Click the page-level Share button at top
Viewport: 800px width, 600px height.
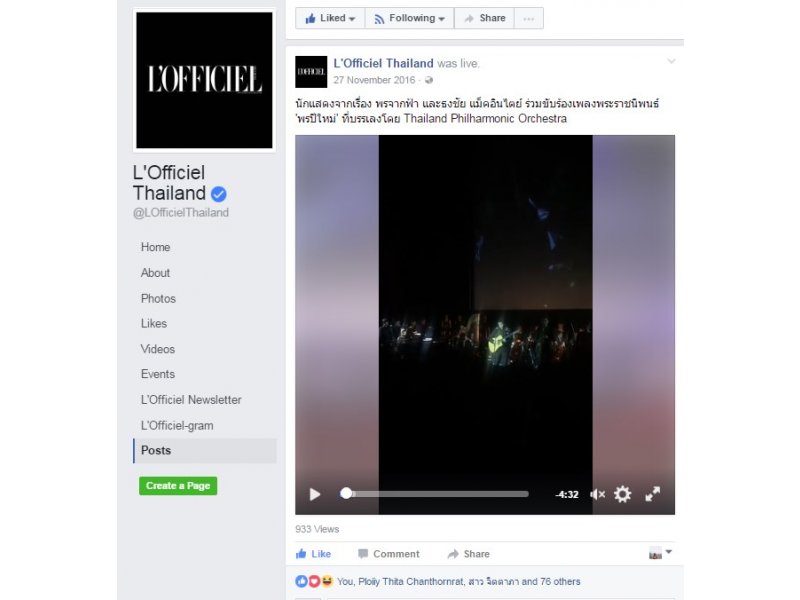point(484,18)
